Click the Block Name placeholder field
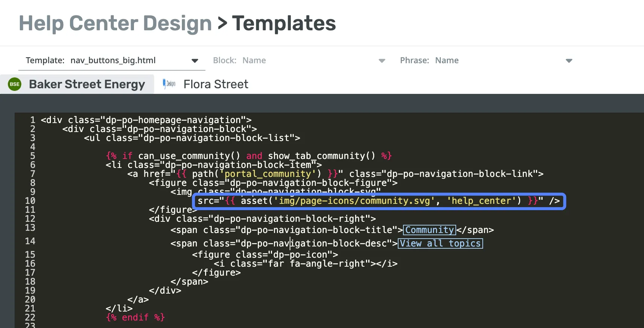 (x=254, y=61)
